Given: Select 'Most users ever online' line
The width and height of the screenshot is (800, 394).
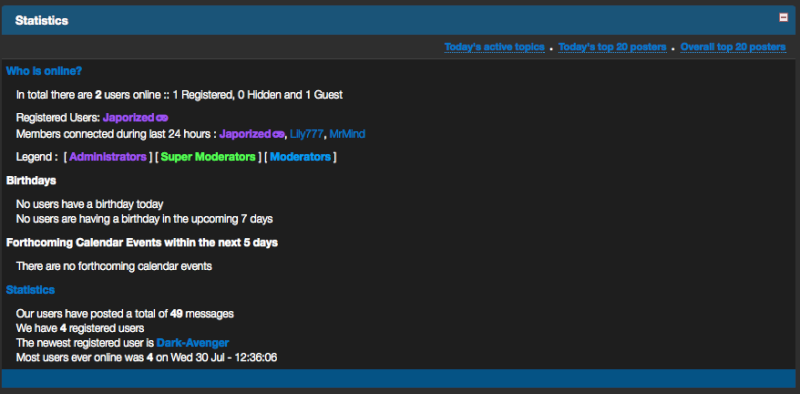Looking at the screenshot, I should (x=147, y=357).
